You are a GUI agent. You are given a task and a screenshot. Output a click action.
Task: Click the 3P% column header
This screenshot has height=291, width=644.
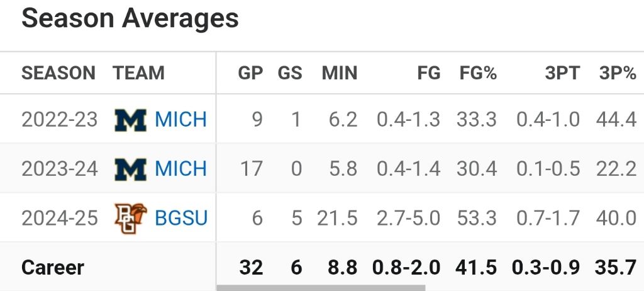(x=618, y=73)
